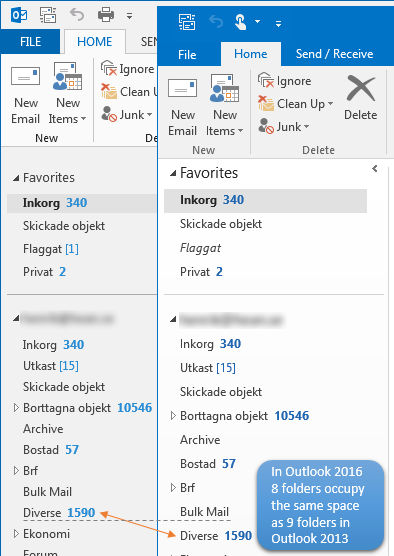Collapse Favorites in Outlook 2013 folder pane
Image resolution: width=394 pixels, height=556 pixels.
click(16, 178)
